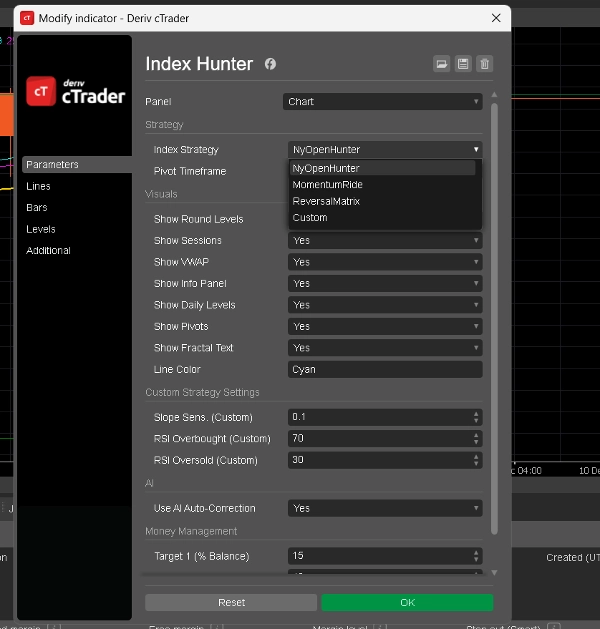This screenshot has width=600, height=629.
Task: Click the save preset floppy icon
Action: pos(463,64)
